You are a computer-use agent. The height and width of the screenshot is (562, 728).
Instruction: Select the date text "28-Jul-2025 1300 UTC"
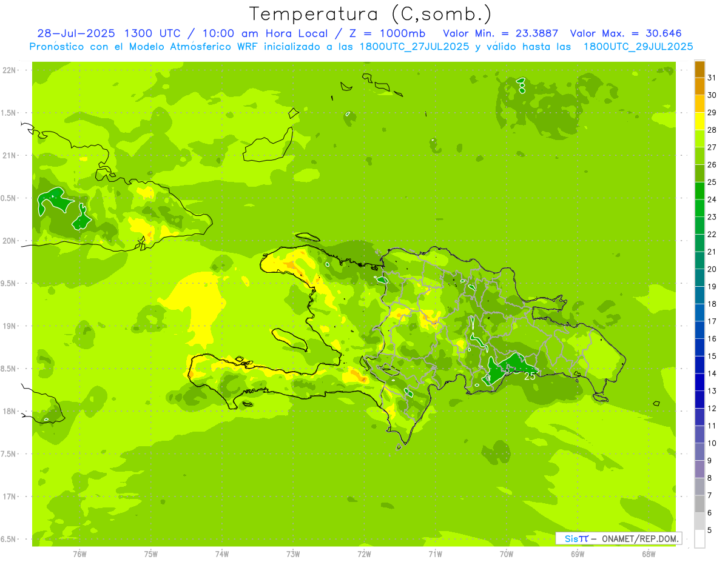(108, 33)
